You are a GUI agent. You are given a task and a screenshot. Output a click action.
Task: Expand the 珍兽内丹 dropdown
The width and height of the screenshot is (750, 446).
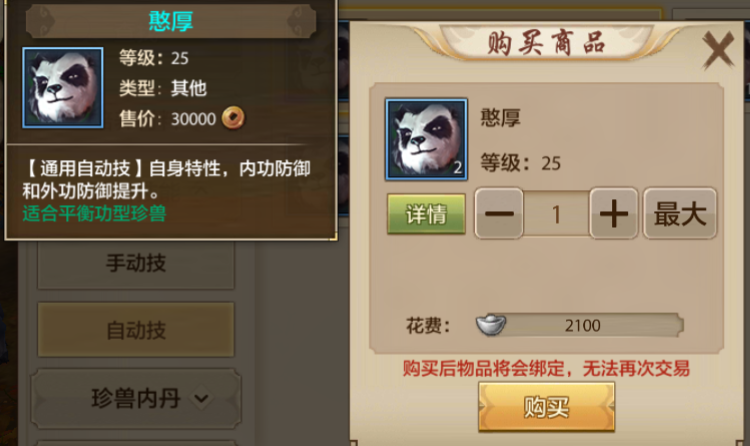pyautogui.click(x=136, y=398)
